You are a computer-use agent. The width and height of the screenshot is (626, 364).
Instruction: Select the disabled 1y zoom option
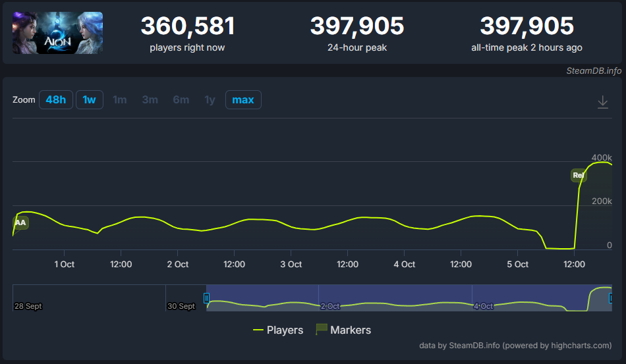pos(210,99)
